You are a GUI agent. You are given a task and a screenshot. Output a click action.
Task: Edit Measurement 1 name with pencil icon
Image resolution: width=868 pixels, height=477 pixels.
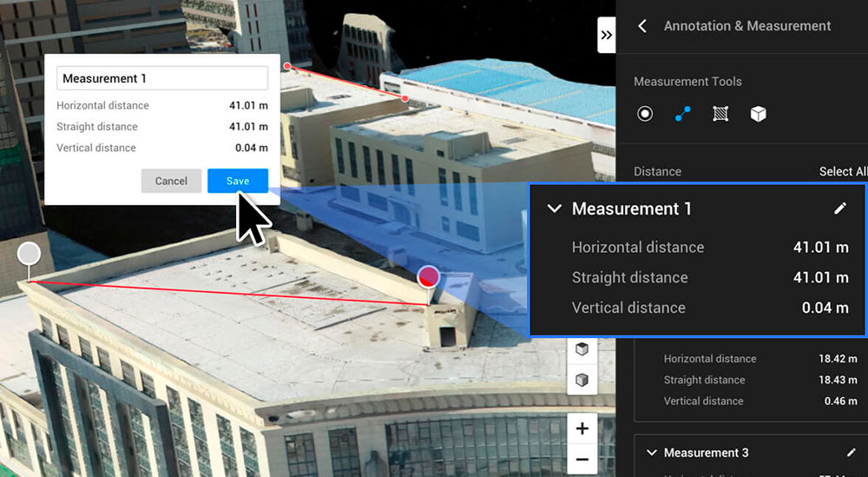(840, 209)
